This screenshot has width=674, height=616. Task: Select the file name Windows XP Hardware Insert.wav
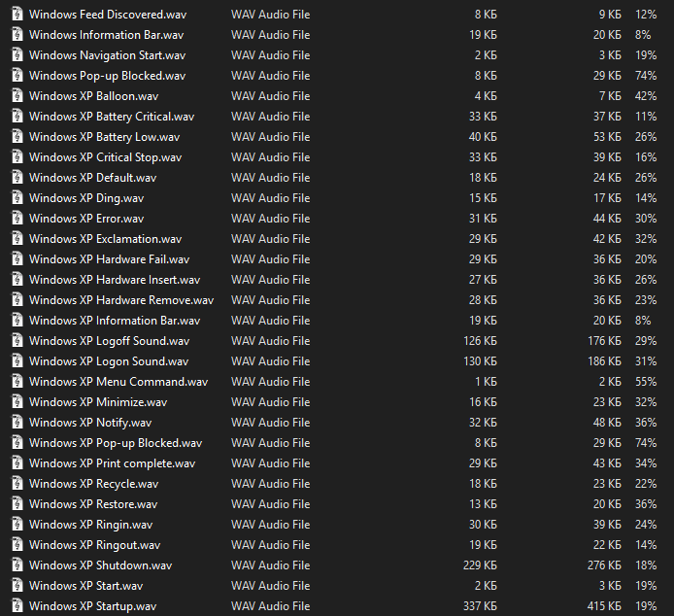coord(115,280)
